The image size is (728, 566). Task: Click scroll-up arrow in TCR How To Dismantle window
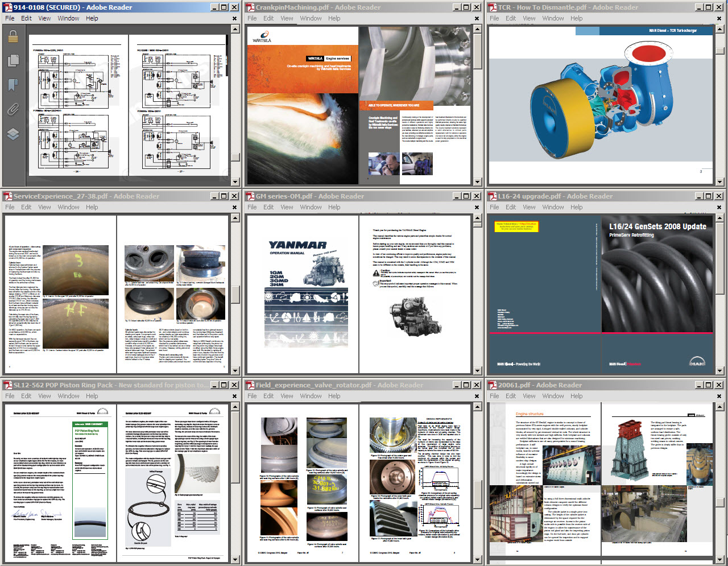point(719,31)
